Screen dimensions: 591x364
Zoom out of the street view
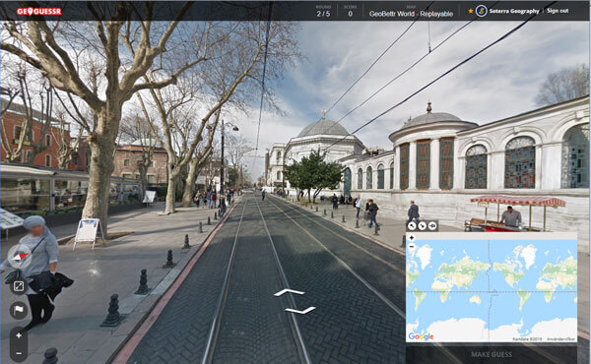tap(19, 353)
